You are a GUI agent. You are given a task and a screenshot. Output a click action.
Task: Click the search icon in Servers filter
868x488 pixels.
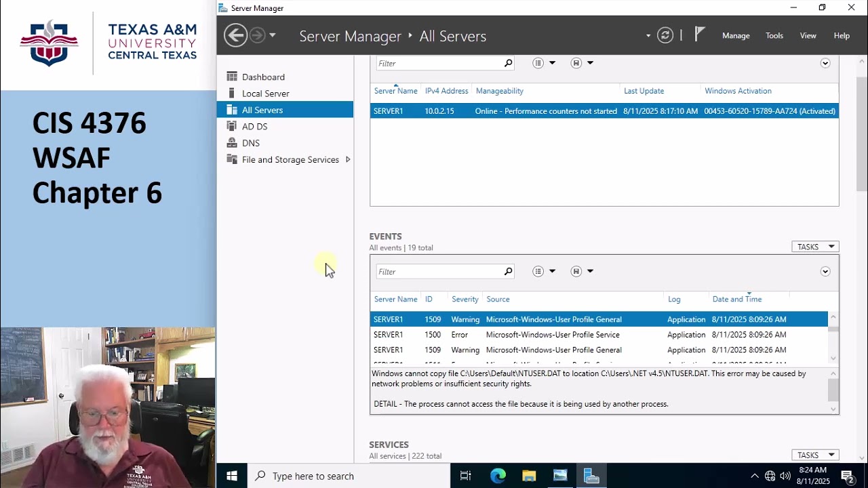pyautogui.click(x=508, y=63)
